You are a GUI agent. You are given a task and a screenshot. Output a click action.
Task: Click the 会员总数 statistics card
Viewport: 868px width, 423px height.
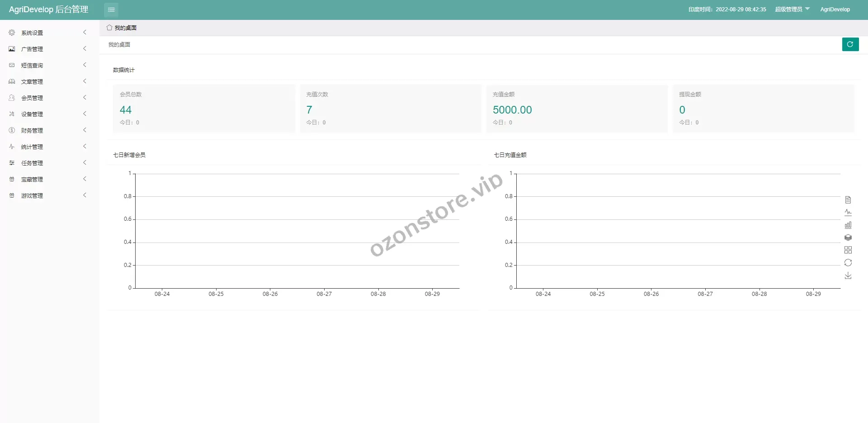[203, 109]
